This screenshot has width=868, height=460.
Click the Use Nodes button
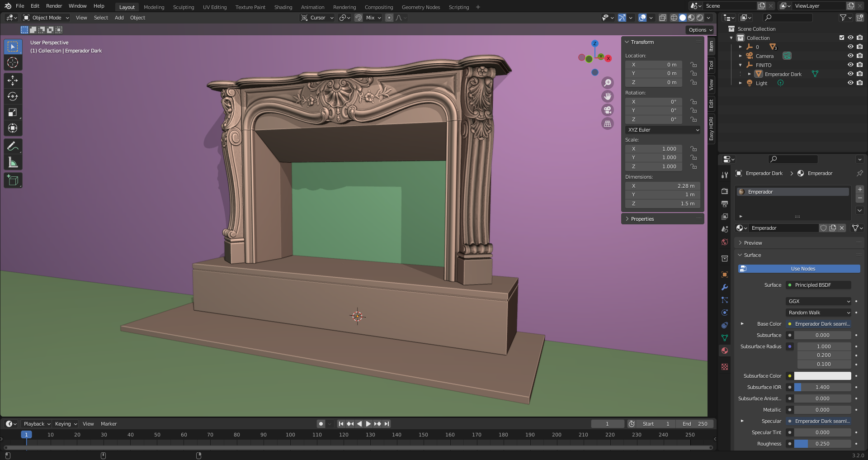(799, 269)
